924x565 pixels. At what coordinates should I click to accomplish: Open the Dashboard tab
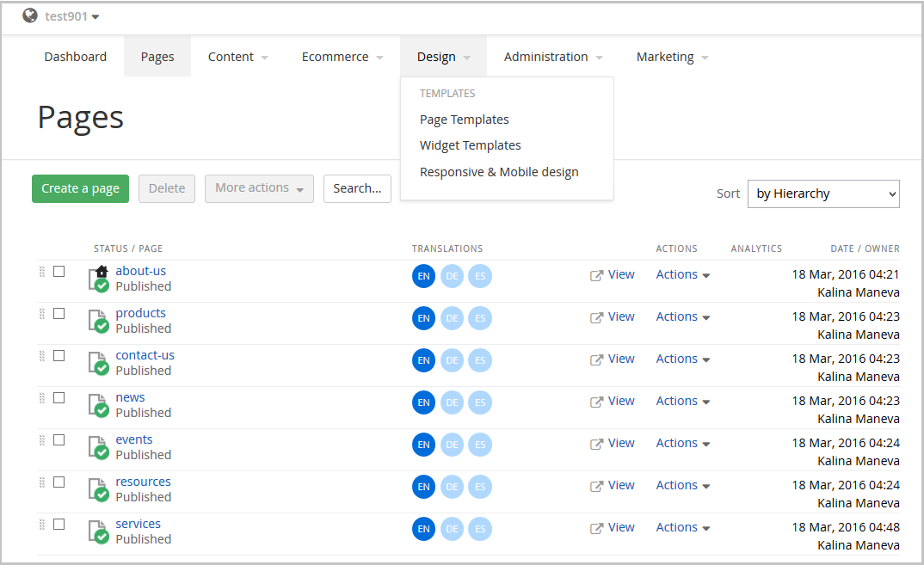[x=76, y=57]
